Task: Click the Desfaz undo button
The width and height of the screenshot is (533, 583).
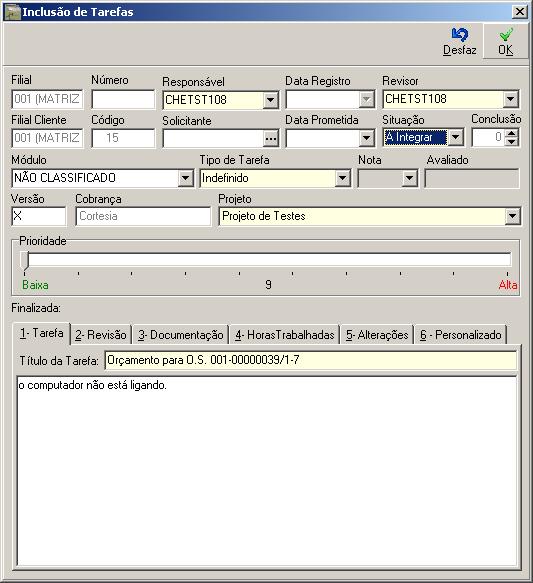Action: (460, 42)
